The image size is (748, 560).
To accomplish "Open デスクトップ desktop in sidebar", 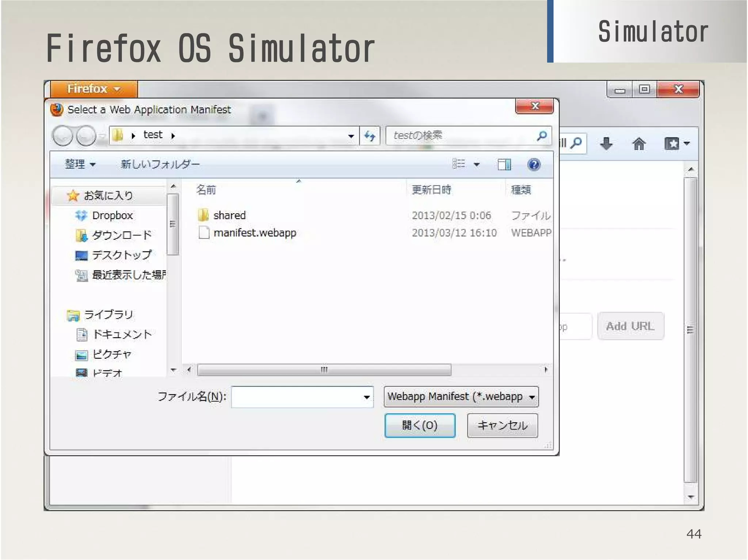I will pyautogui.click(x=122, y=255).
